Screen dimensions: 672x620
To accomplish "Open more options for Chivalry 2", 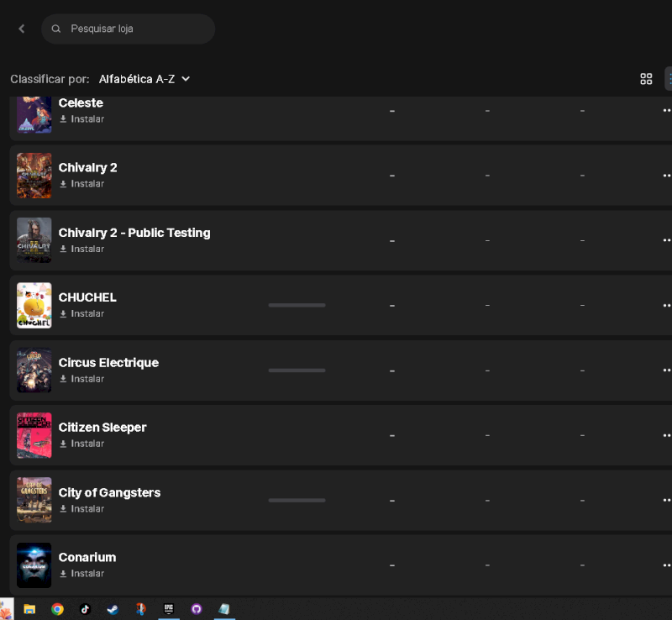I will (x=666, y=176).
